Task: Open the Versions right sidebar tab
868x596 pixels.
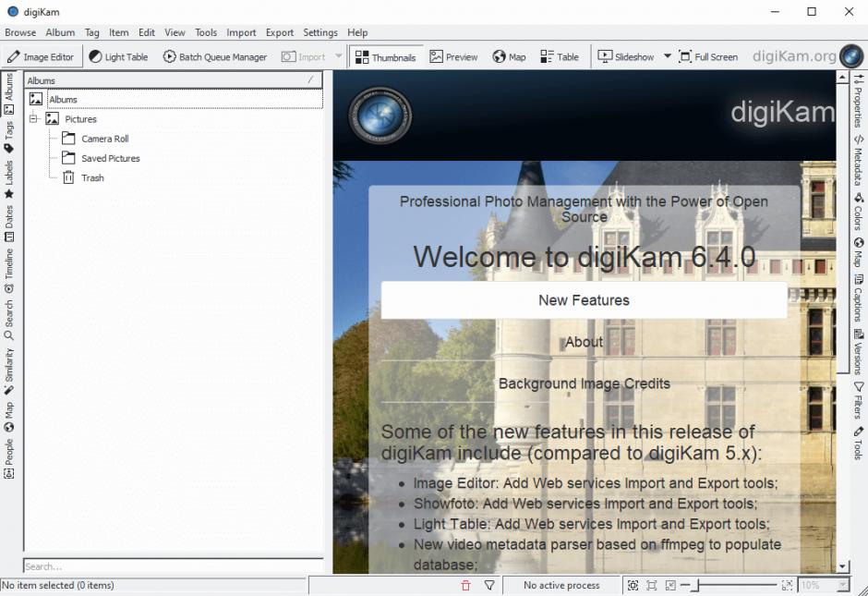Action: coord(858,351)
